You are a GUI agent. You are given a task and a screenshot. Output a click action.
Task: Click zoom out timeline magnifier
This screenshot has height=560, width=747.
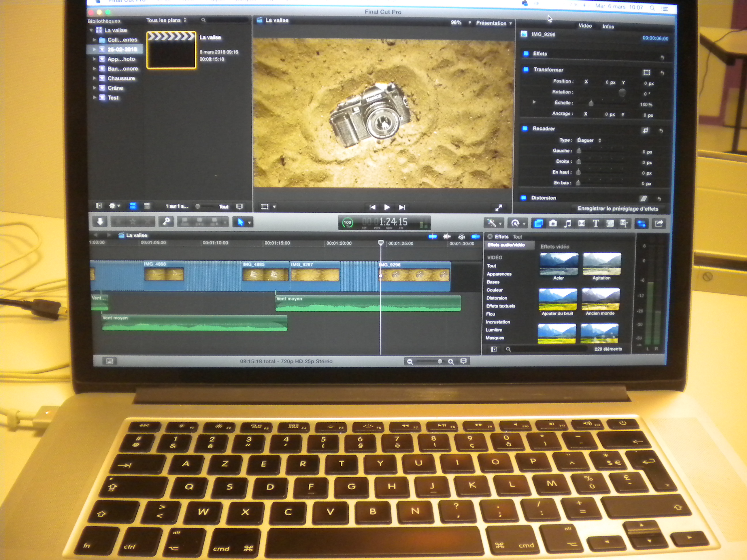pos(410,362)
